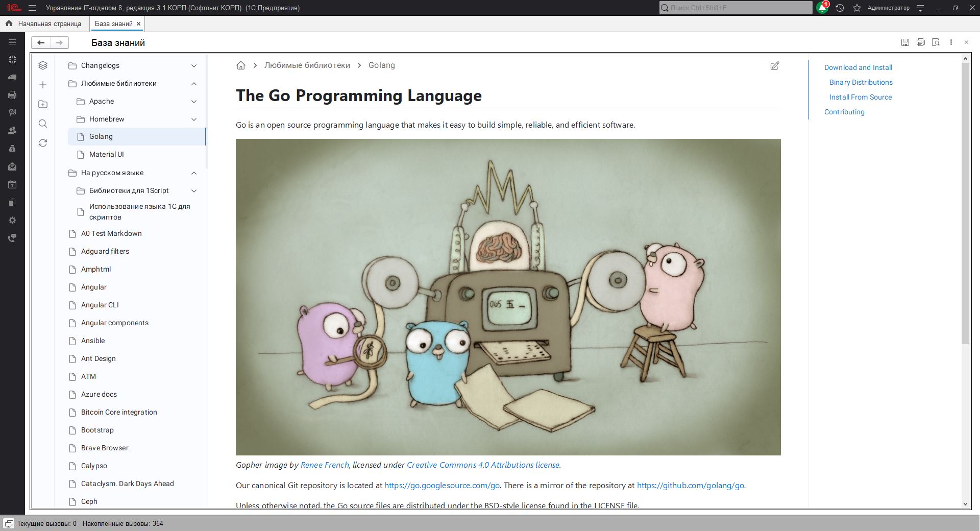Jump to Install From Source section
980x531 pixels.
861,97
